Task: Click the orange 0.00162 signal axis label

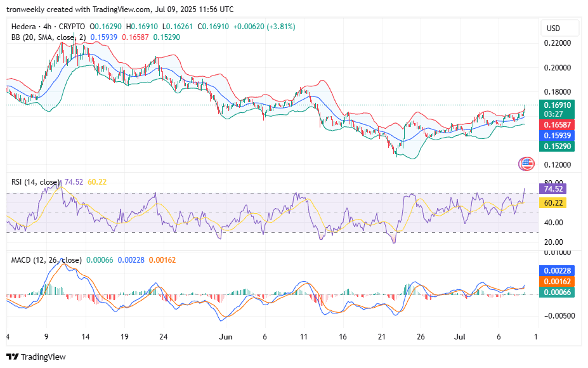Action: tap(557, 281)
